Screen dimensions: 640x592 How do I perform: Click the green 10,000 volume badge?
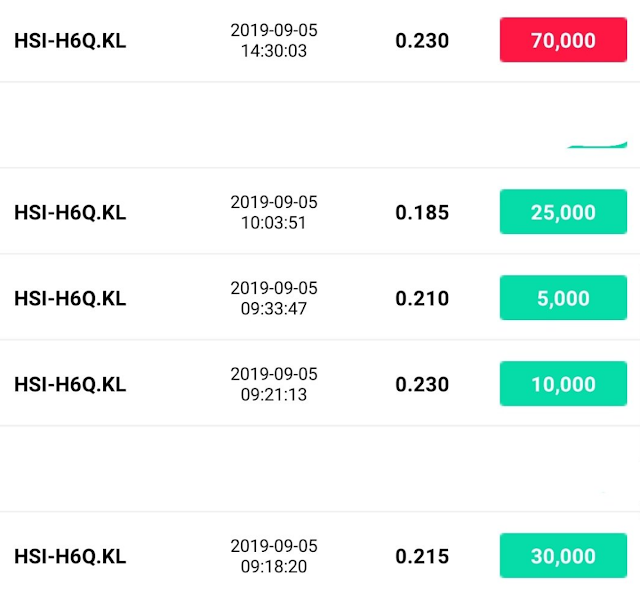point(563,383)
